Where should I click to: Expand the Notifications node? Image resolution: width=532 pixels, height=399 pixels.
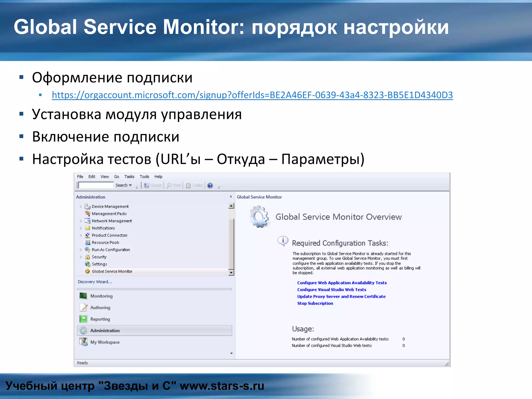pos(81,228)
